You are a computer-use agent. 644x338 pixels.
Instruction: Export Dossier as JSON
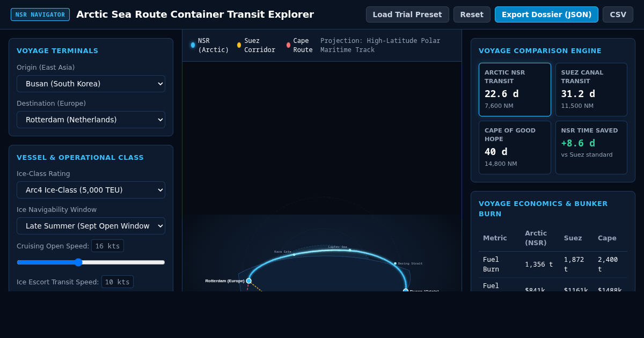[x=546, y=14]
